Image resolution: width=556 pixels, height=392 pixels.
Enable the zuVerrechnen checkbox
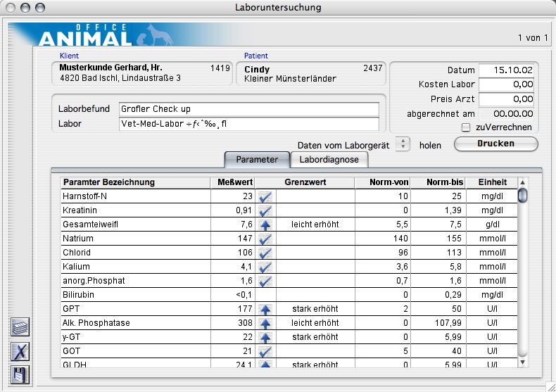[x=465, y=127]
